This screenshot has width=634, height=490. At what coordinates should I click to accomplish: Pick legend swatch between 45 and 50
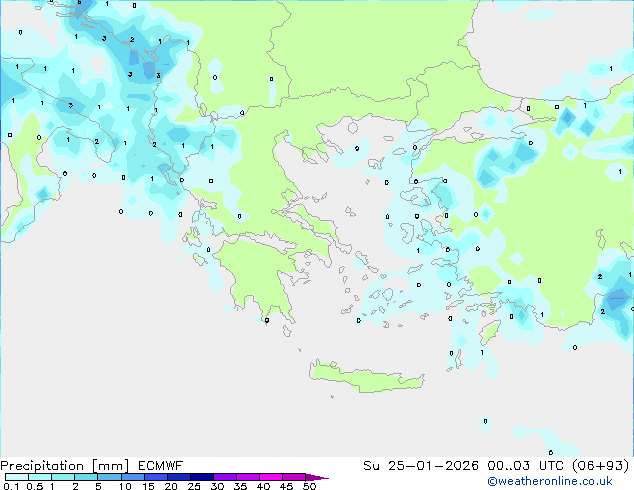pos(294,477)
